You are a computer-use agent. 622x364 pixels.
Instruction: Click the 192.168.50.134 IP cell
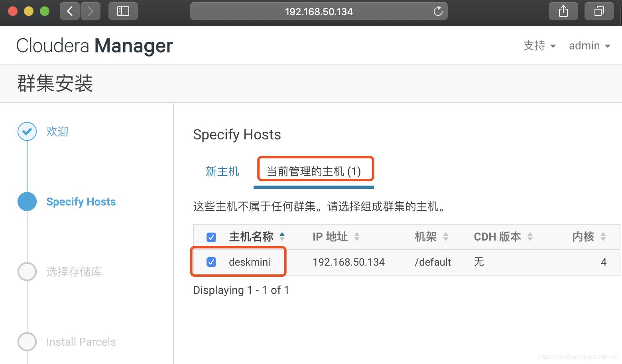click(x=348, y=262)
